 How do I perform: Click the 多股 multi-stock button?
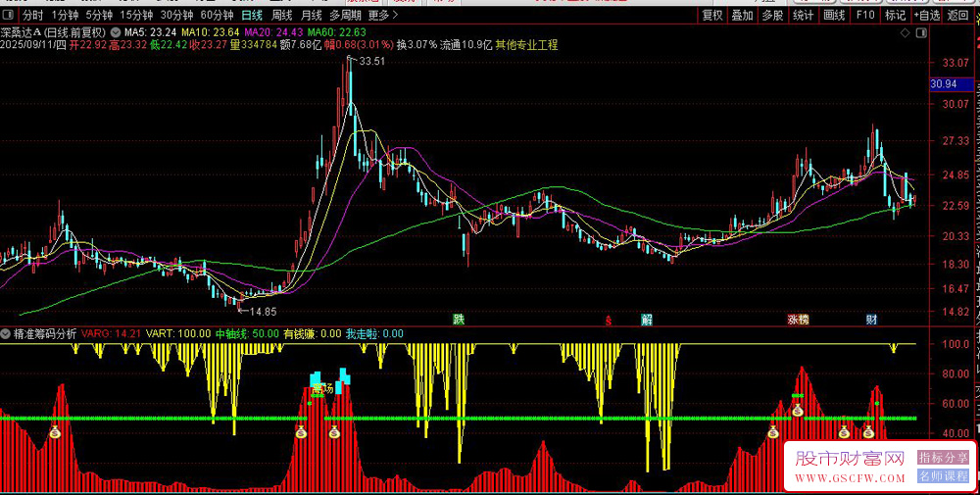coord(773,15)
